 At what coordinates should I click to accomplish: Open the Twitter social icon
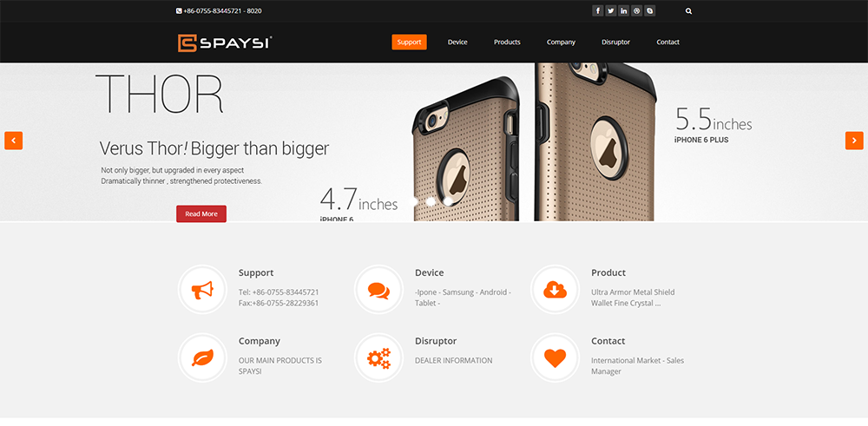click(x=610, y=11)
